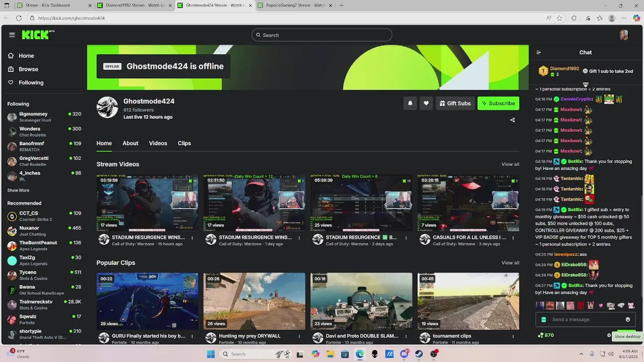Viewport: 644px width, 362px height.
Task: Open File Explorer in taskbar
Action: click(x=330, y=354)
